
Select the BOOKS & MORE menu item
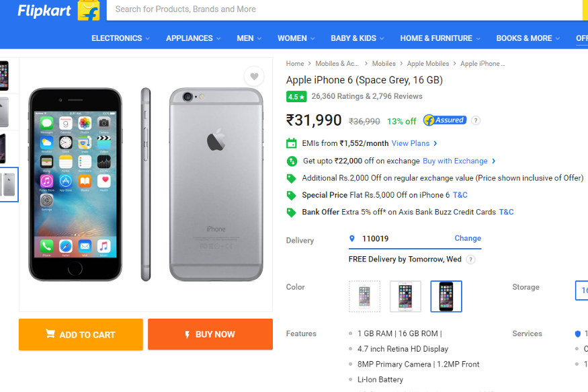click(x=527, y=38)
